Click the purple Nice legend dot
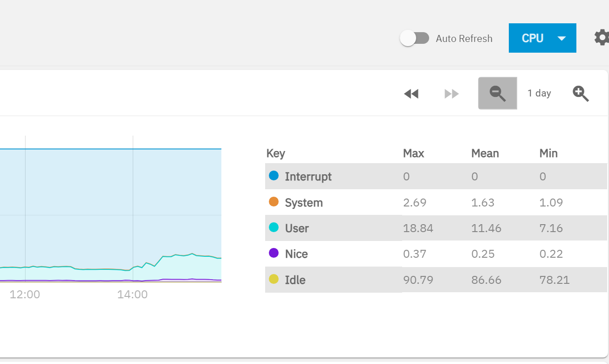The image size is (609, 364). coord(274,253)
